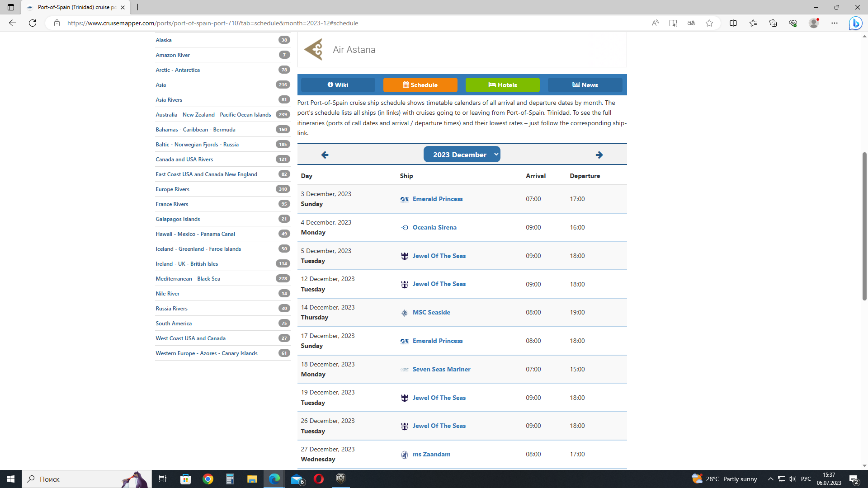
Task: Open the notifications center icon
Action: (x=854, y=479)
